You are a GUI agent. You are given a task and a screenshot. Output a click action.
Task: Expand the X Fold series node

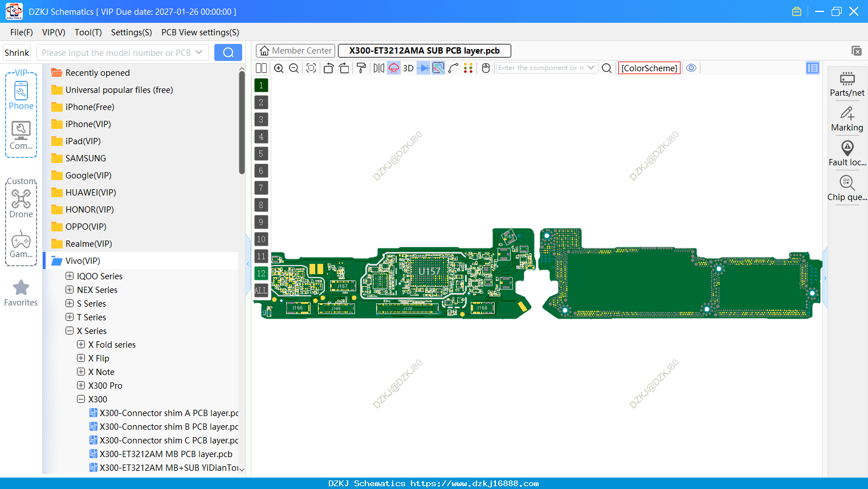coord(81,344)
